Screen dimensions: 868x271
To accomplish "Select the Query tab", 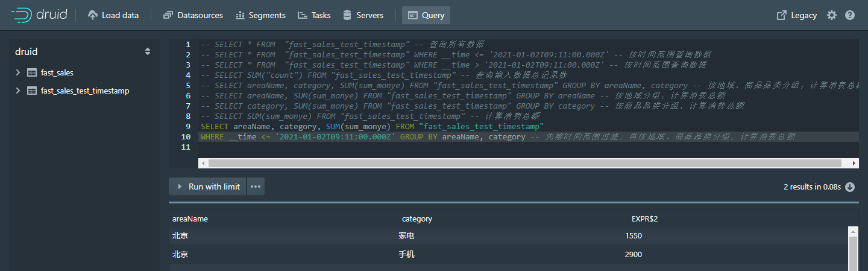I will (426, 15).
